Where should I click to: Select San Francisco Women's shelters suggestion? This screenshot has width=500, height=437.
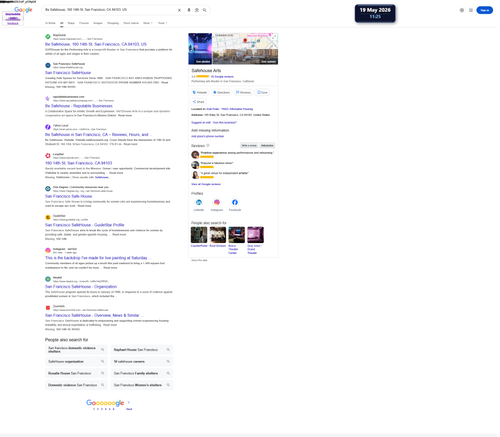point(142,385)
